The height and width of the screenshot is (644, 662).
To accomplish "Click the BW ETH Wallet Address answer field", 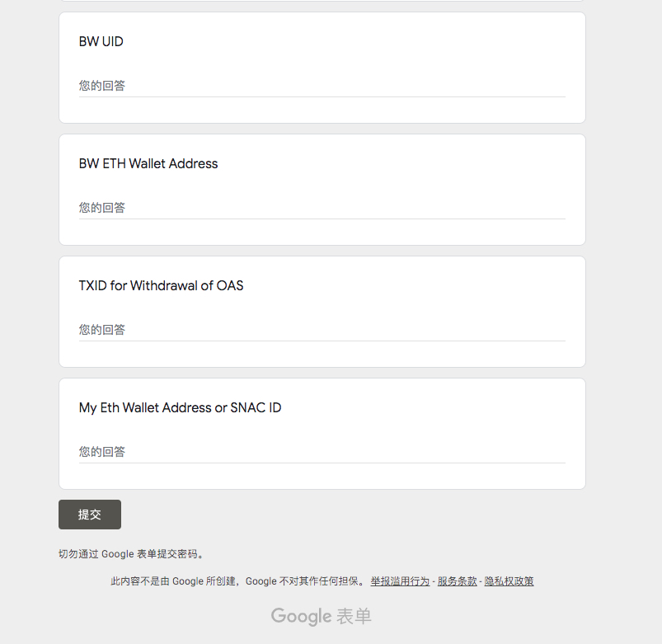I will (322, 208).
